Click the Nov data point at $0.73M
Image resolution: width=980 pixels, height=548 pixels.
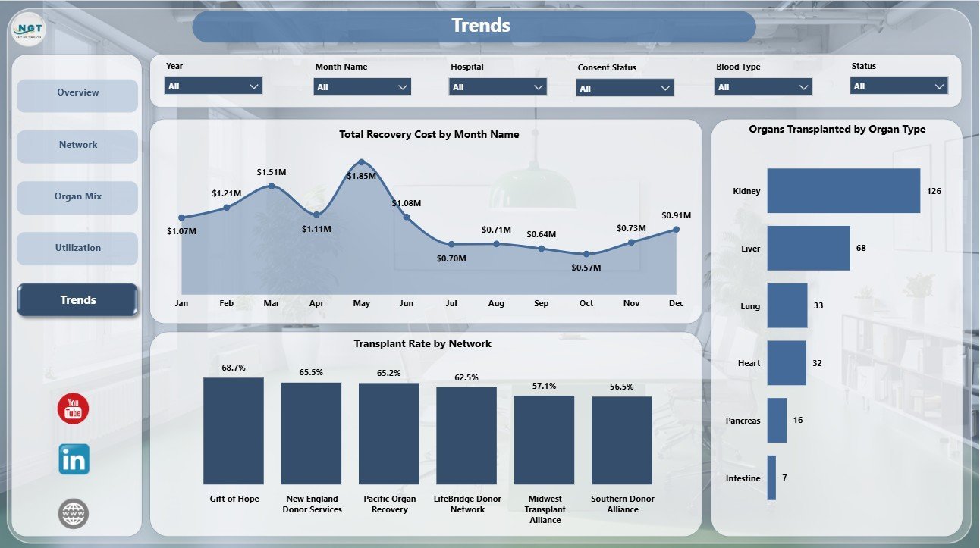631,242
